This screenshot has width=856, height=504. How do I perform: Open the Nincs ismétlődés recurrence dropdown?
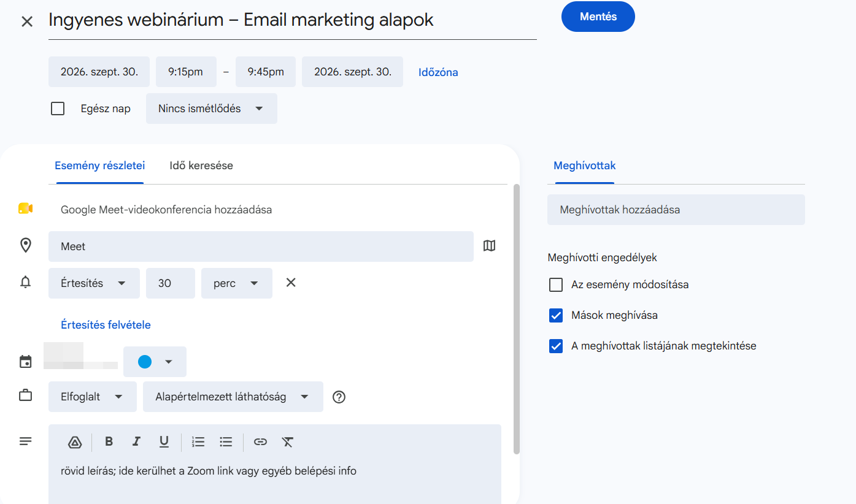pyautogui.click(x=212, y=109)
